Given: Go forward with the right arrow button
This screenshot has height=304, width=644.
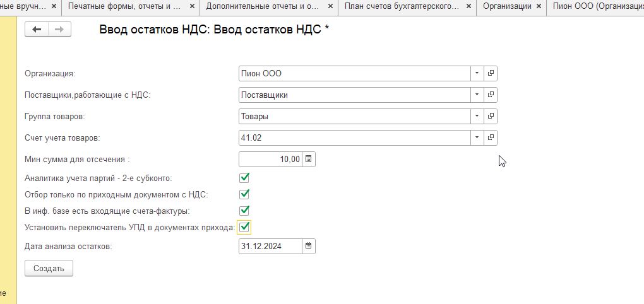Looking at the screenshot, I should click(x=59, y=30).
